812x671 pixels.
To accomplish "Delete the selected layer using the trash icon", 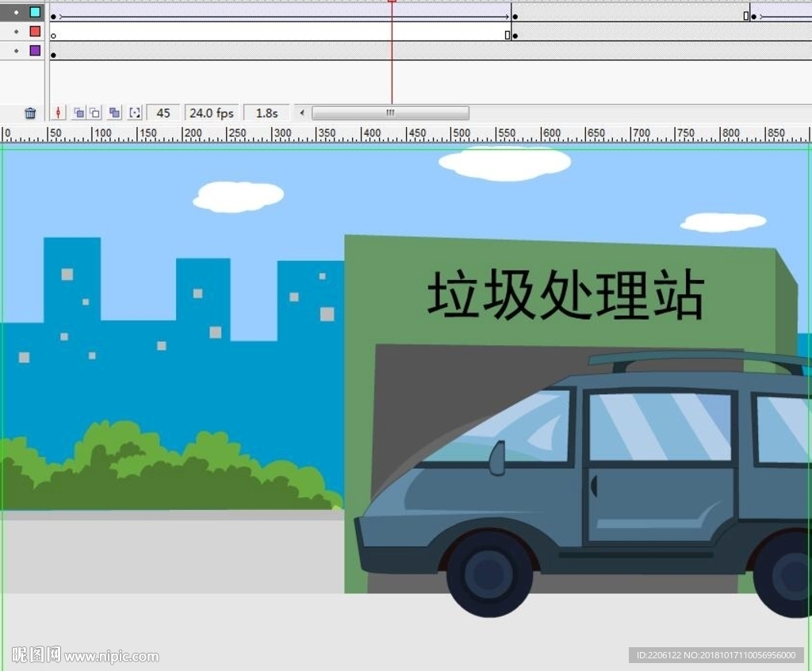I will (29, 113).
